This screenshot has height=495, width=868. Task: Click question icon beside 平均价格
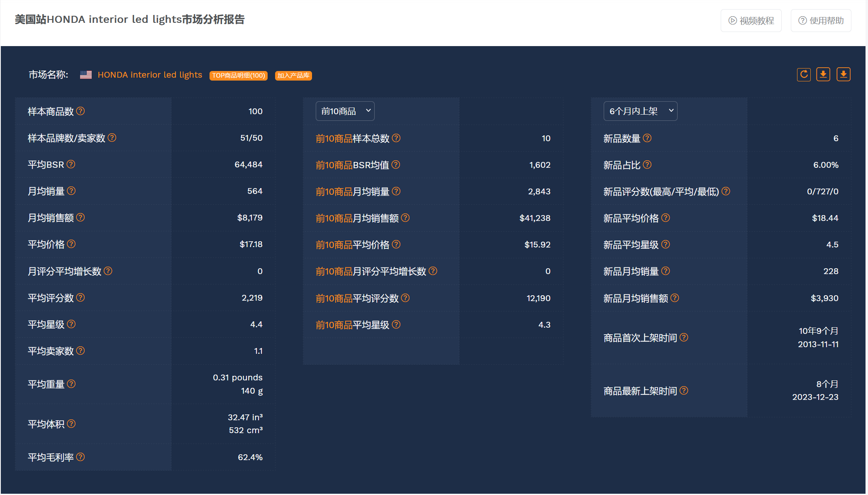(71, 244)
